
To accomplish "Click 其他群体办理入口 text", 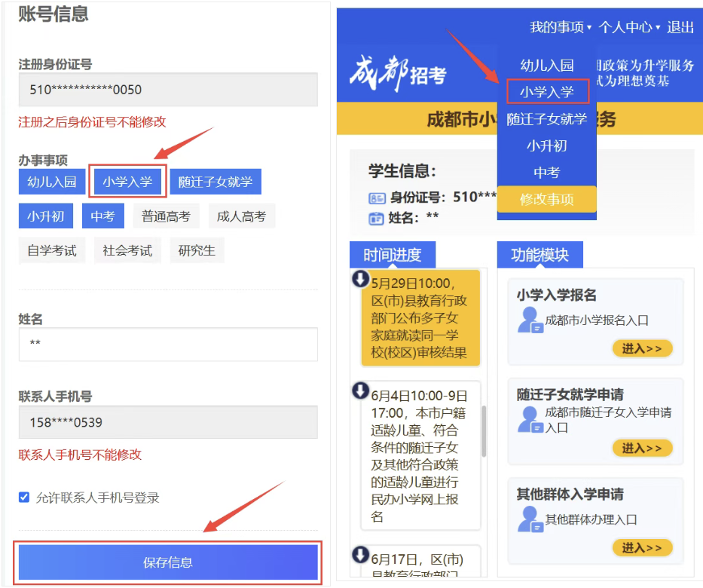I will click(591, 519).
